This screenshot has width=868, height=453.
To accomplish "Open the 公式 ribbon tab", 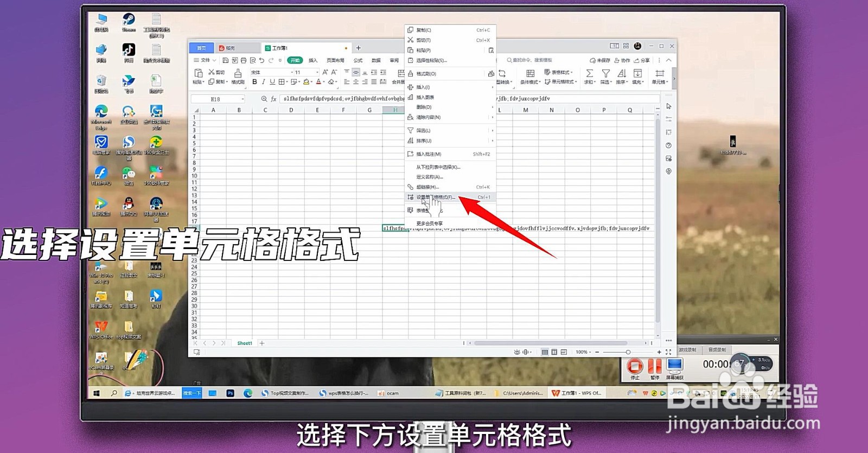I will (358, 60).
